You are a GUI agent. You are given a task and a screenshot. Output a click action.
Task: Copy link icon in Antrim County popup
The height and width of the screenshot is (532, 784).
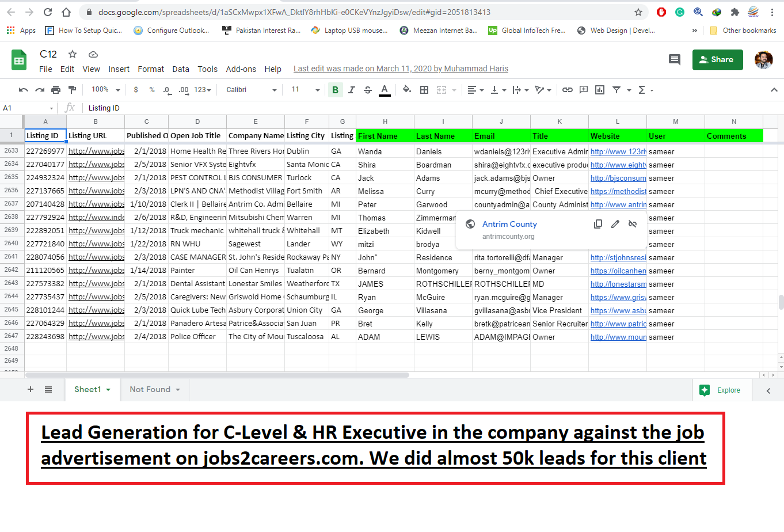(598, 224)
